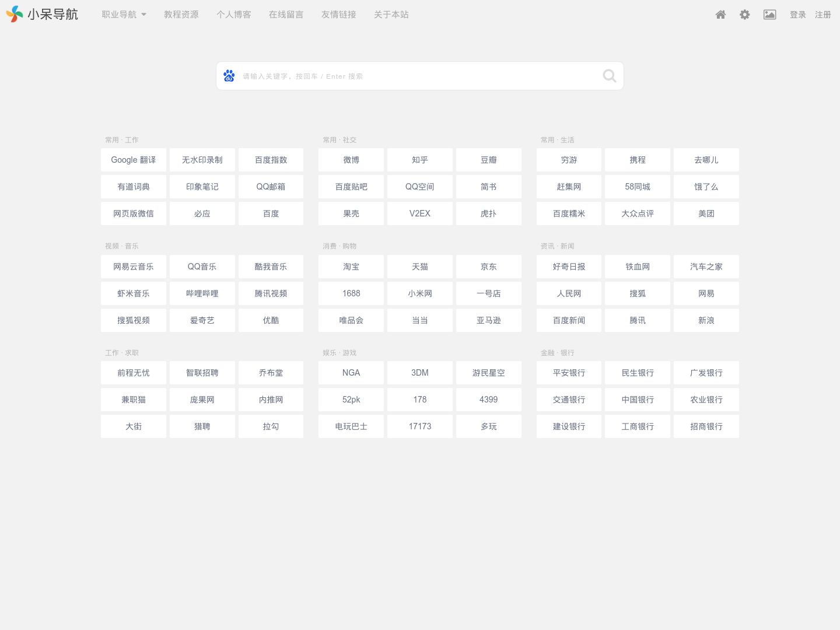Open 京东
Image resolution: width=840 pixels, height=630 pixels.
click(x=489, y=267)
